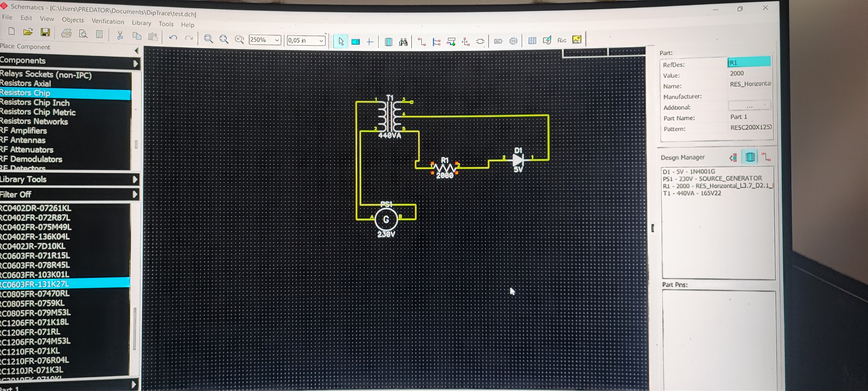Click the Insert Table icon
The image size is (868, 391).
pos(532,41)
